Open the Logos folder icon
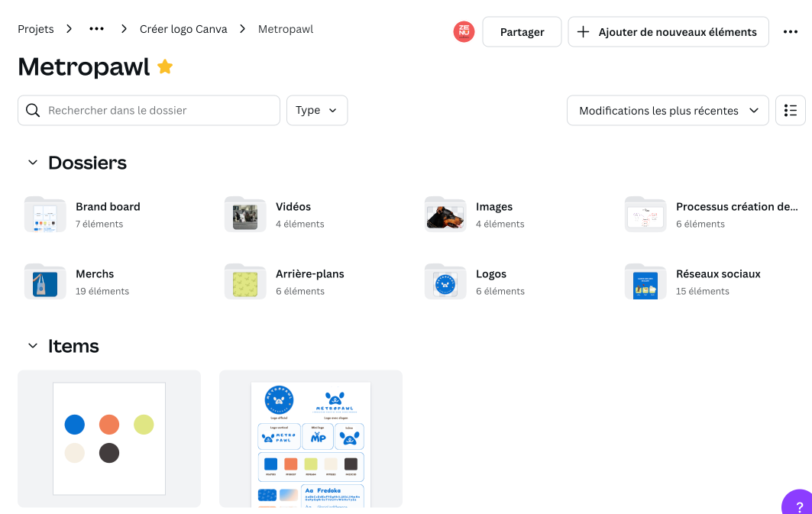This screenshot has height=514, width=812. [x=445, y=282]
